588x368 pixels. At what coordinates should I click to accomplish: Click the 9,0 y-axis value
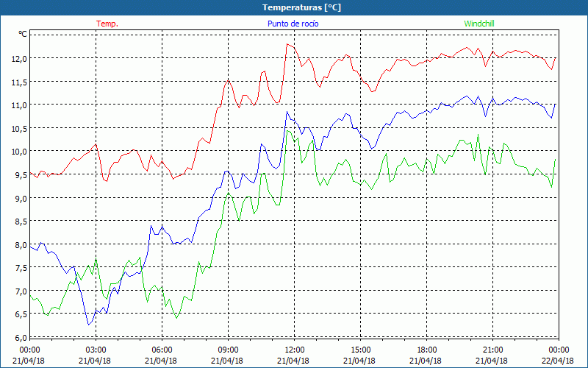coord(21,198)
